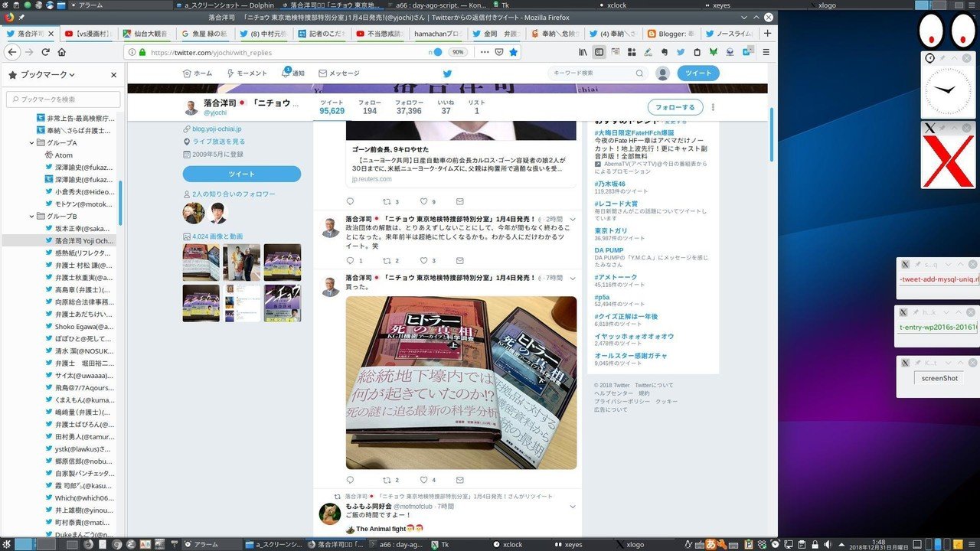Open Firefox library icon
The image size is (980, 551).
(583, 52)
